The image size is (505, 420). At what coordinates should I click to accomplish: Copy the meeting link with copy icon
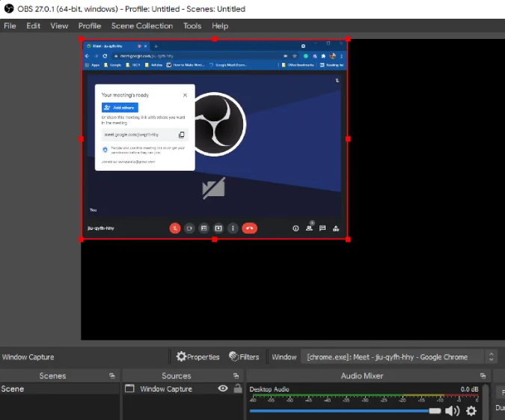coord(181,135)
